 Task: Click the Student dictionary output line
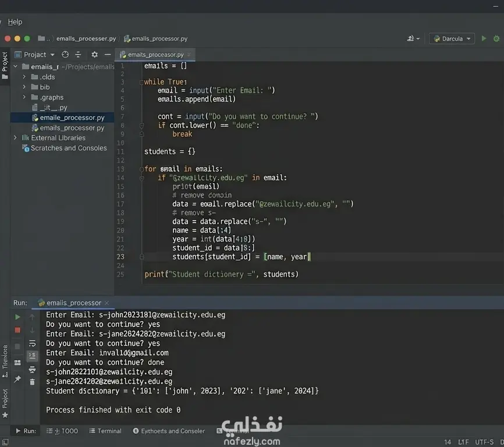pyautogui.click(x=182, y=391)
